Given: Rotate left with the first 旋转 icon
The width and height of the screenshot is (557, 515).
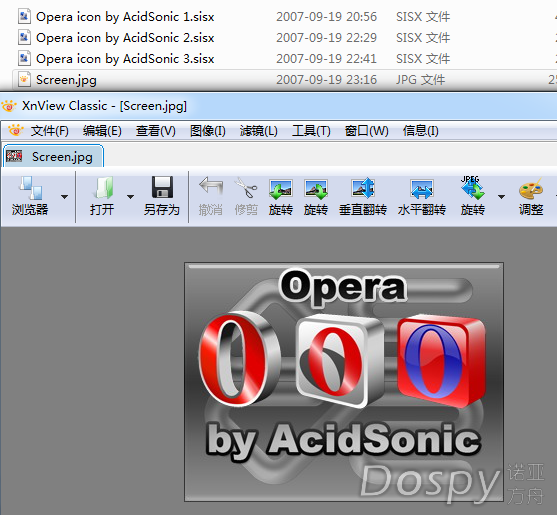Looking at the screenshot, I should pos(281,189).
